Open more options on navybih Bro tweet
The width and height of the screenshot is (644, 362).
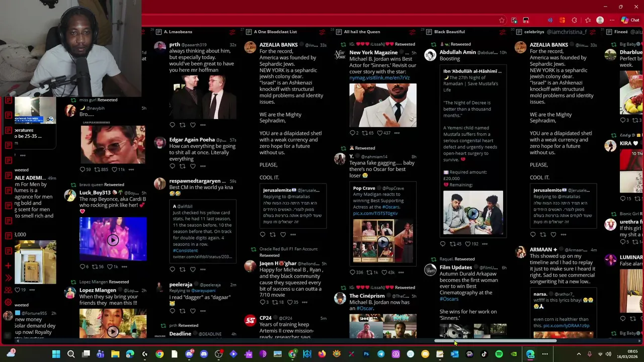131,169
